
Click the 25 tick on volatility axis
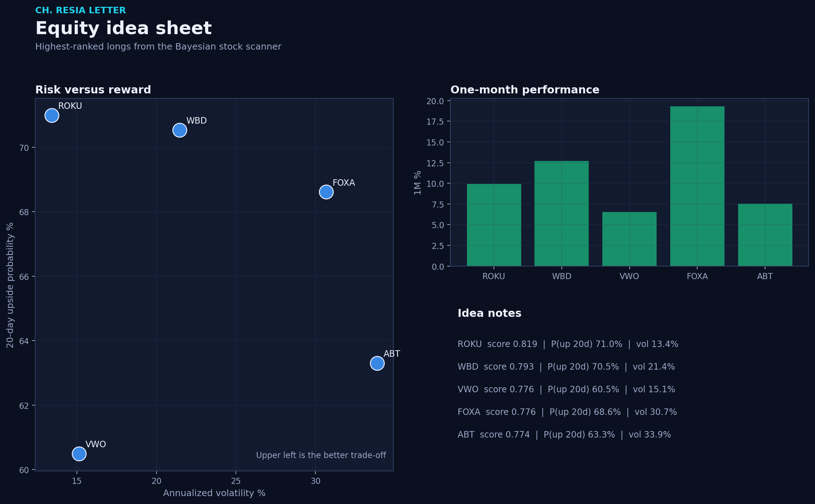pyautogui.click(x=236, y=481)
